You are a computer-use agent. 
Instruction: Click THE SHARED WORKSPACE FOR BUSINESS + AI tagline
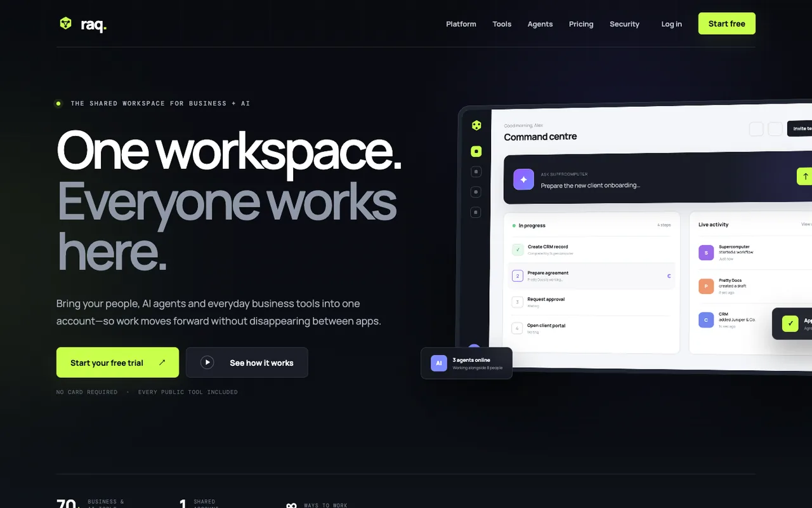(160, 104)
